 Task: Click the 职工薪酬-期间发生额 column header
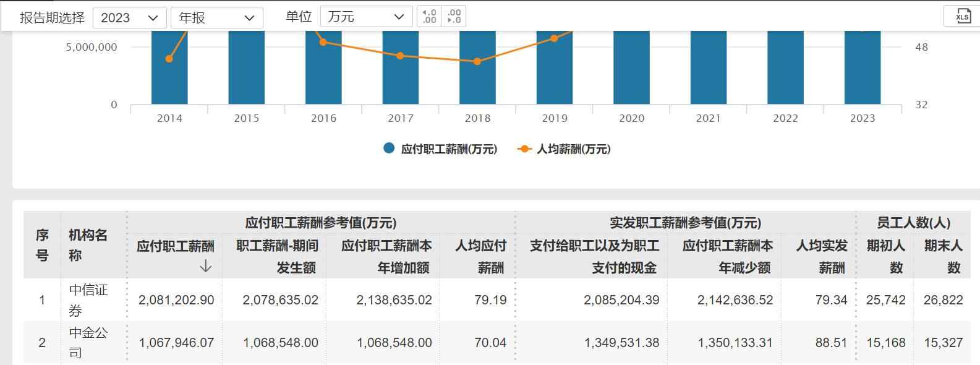coord(277,256)
